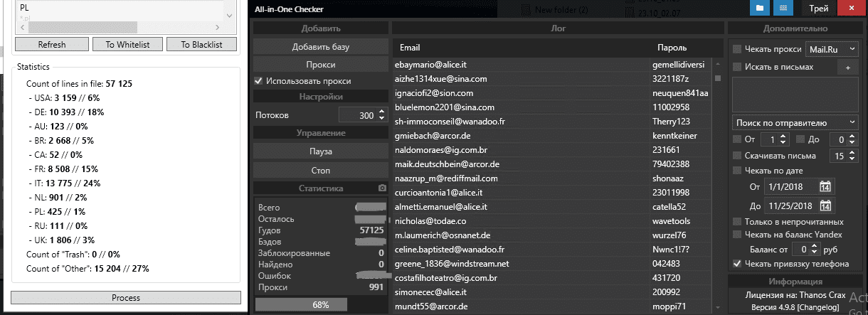Image resolution: width=868 pixels, height=315 pixels.
Task: Click the Потоков stepper set to 300
Action: 363,114
